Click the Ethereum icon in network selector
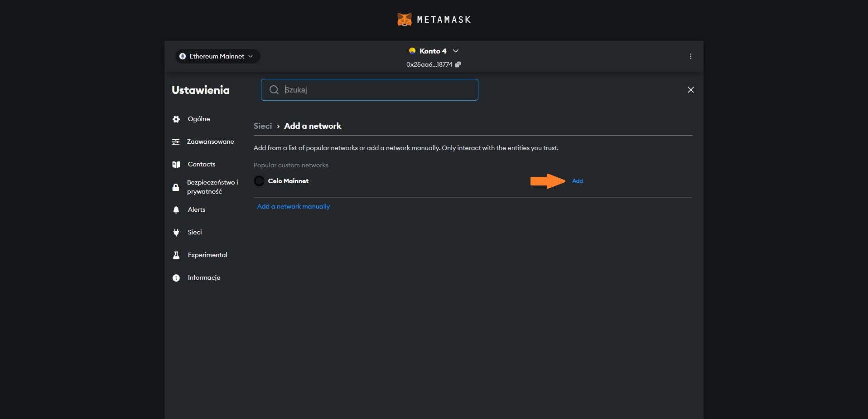 183,56
